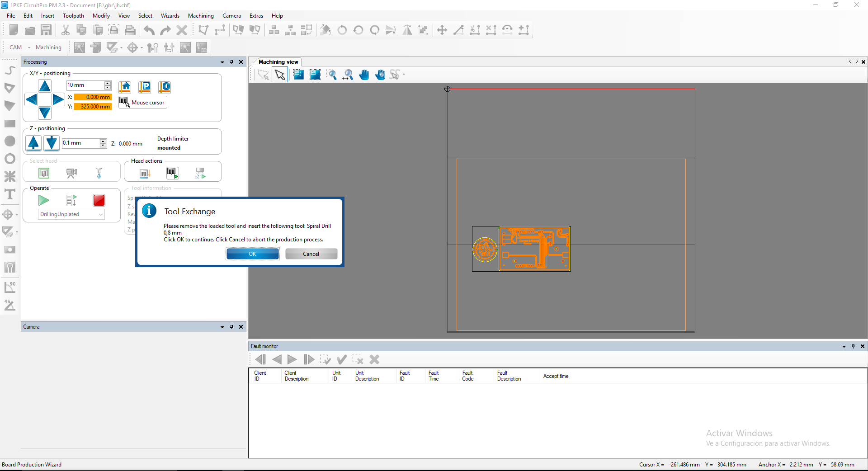
Task: Raise the head in Z-positioning
Action: (x=33, y=143)
